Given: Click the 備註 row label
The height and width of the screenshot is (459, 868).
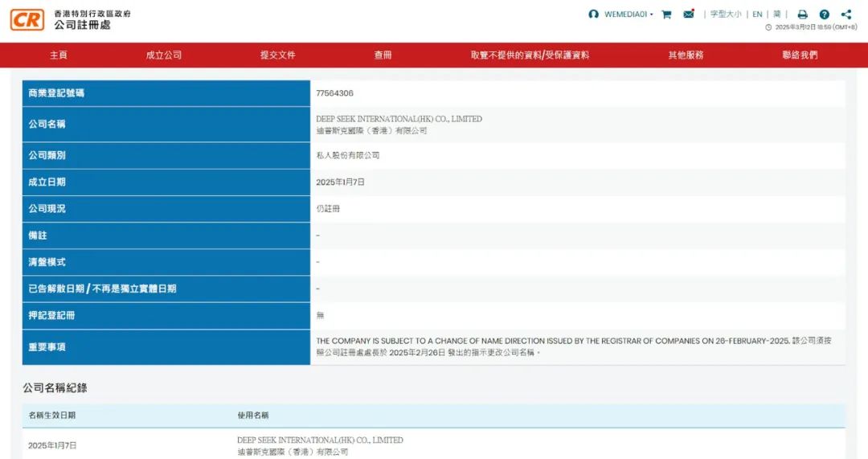Looking at the screenshot, I should click(38, 235).
